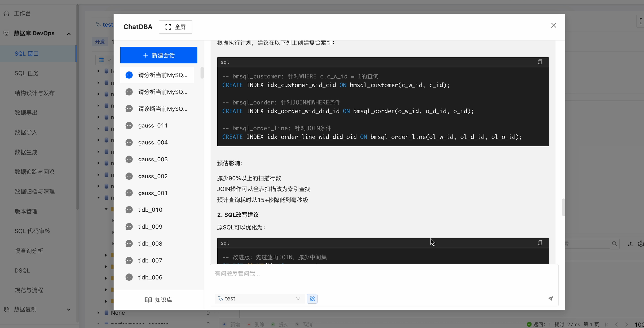Click the chat icon beside tidb_010
The height and width of the screenshot is (328, 644).
tap(129, 210)
